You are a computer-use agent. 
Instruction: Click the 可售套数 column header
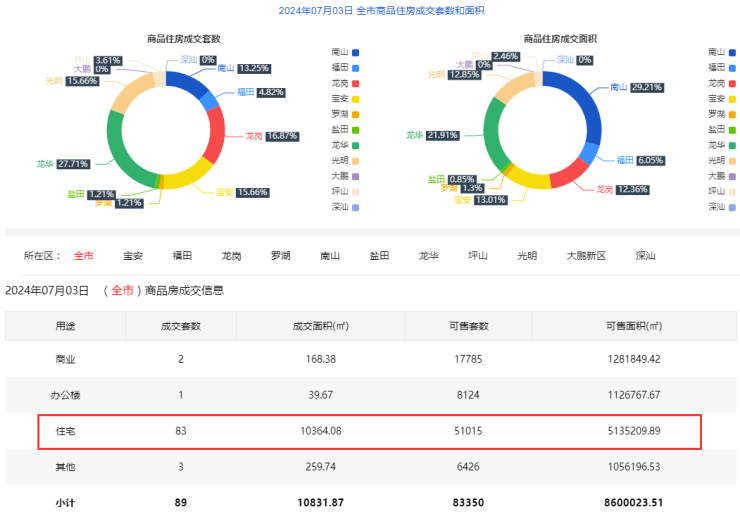point(466,326)
